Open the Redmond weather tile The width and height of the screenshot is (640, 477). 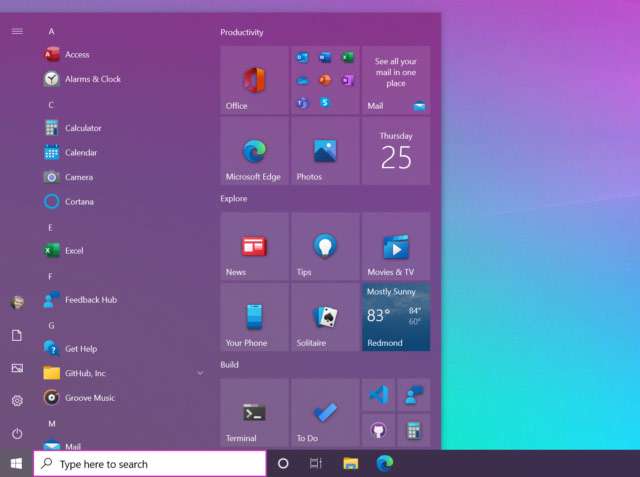(396, 317)
